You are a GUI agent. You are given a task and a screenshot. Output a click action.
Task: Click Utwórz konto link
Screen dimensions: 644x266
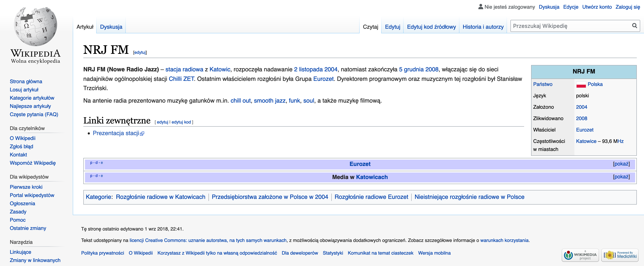click(x=597, y=7)
